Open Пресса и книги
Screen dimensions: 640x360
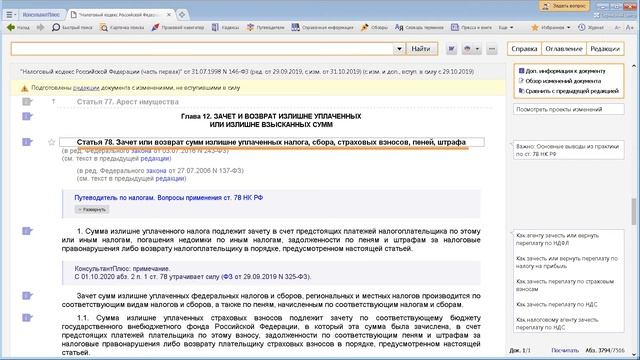tap(471, 27)
